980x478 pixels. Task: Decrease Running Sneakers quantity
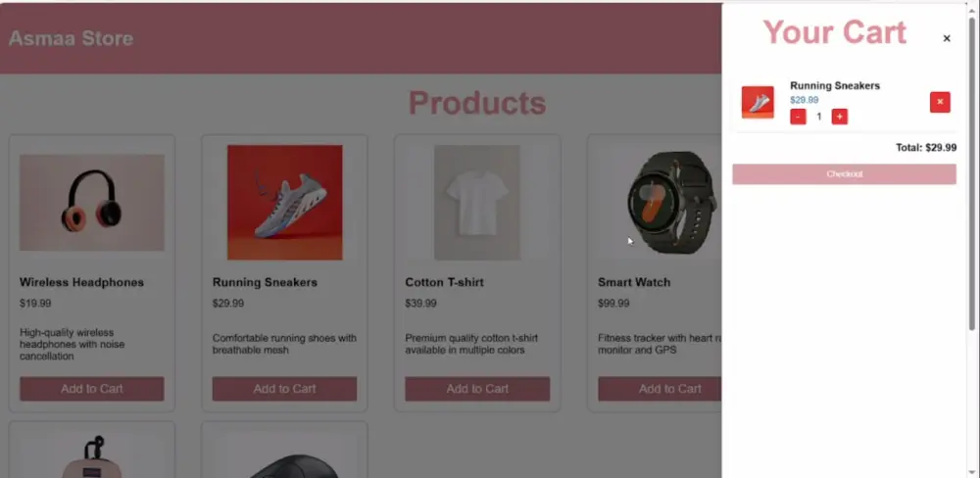click(798, 117)
